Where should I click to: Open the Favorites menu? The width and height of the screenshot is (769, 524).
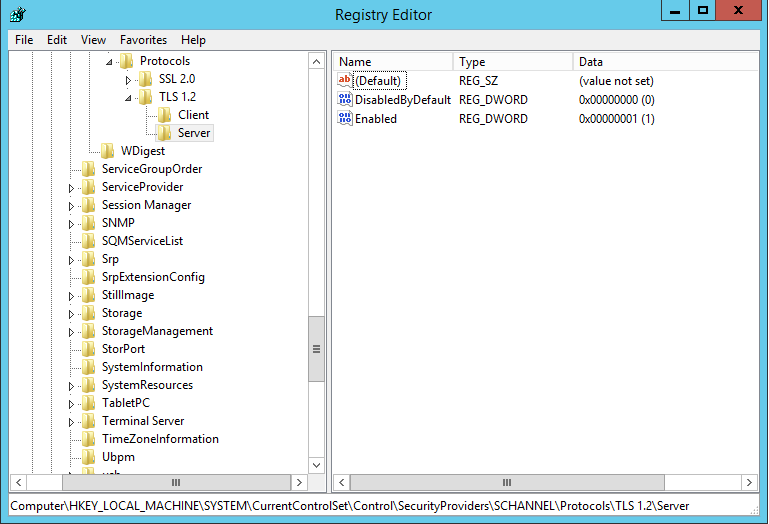point(143,40)
